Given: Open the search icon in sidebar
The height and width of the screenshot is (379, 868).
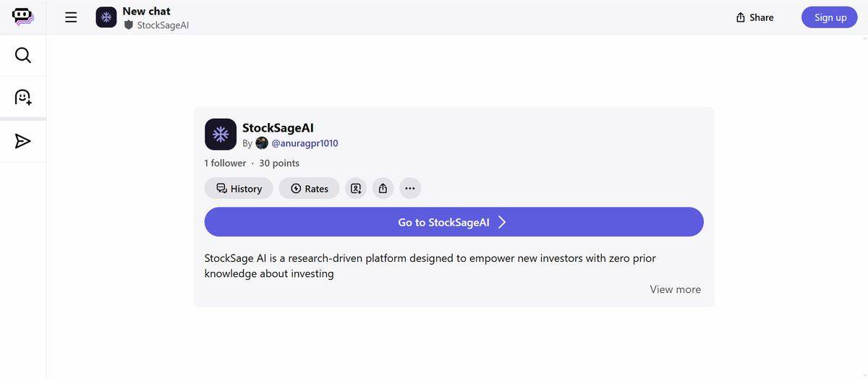Looking at the screenshot, I should pyautogui.click(x=23, y=56).
